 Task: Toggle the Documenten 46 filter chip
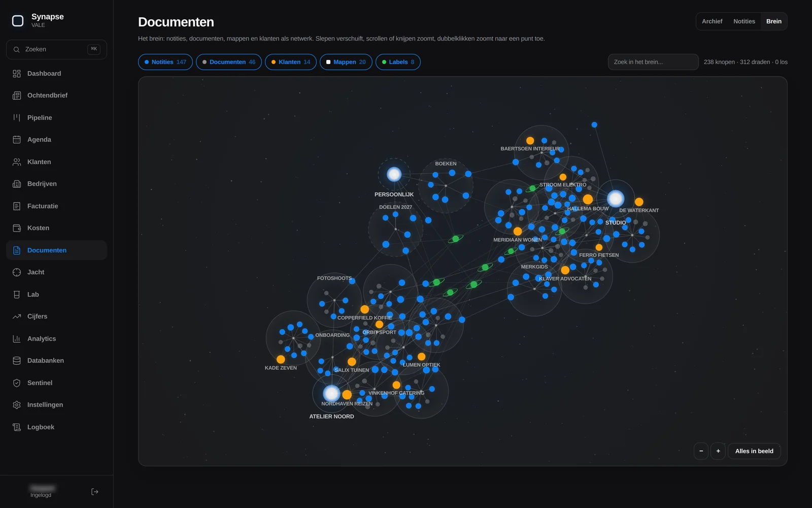tap(229, 62)
